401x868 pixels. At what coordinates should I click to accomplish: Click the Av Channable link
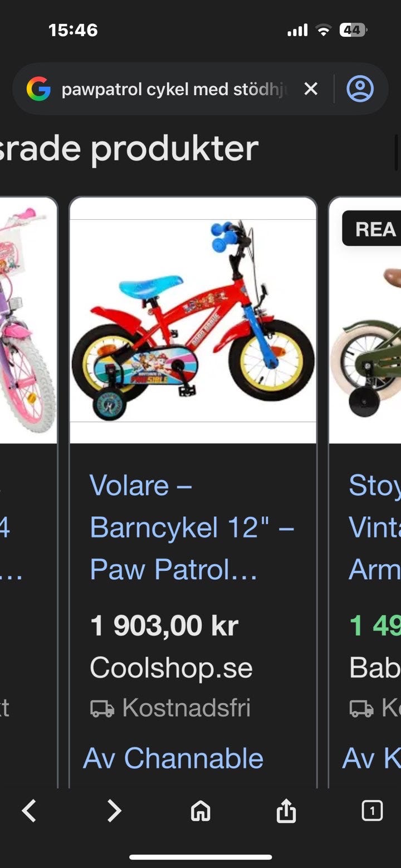point(173,758)
